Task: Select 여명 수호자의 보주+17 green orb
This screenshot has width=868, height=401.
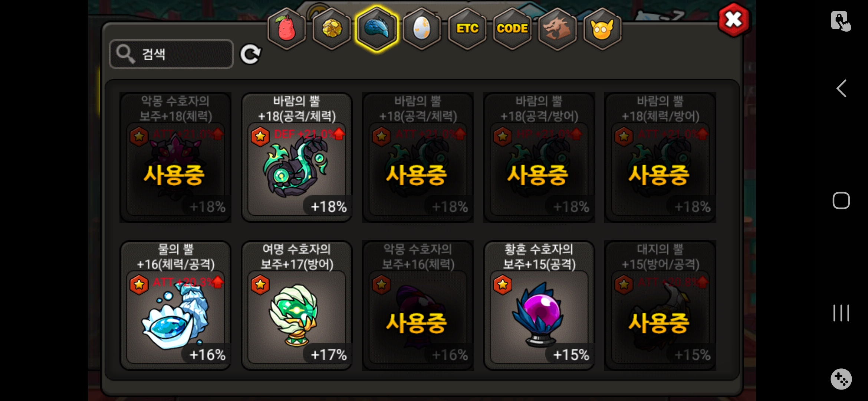Action: [x=297, y=306]
